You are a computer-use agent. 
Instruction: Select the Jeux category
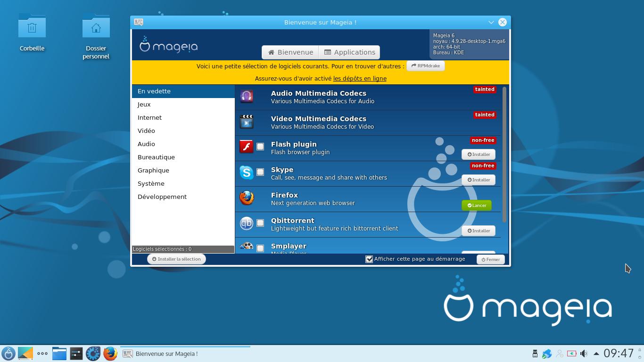[x=183, y=105]
